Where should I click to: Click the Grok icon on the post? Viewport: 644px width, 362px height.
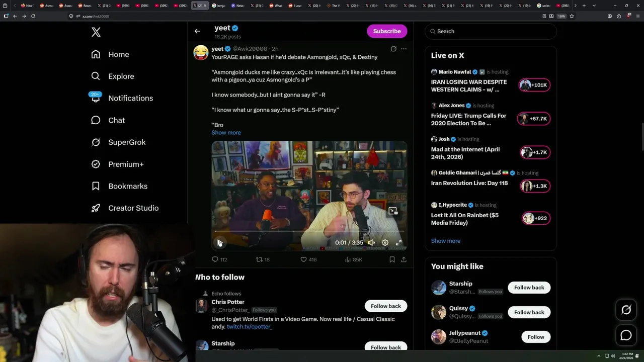coord(393,49)
